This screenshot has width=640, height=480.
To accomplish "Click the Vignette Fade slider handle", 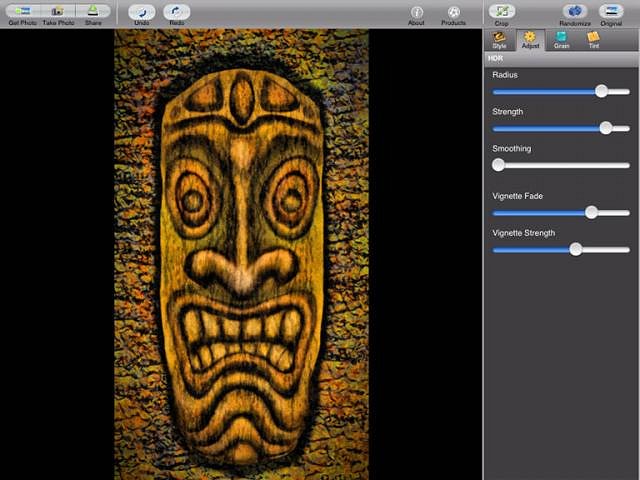I will [x=591, y=212].
